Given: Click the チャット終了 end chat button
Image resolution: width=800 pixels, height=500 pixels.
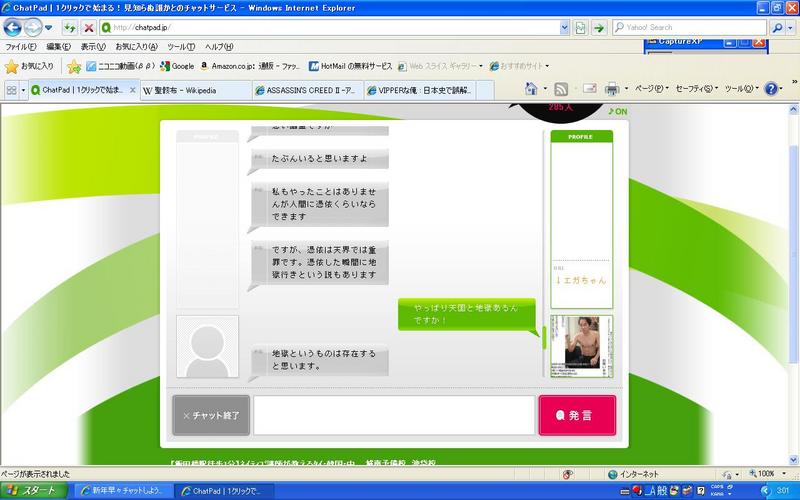Looking at the screenshot, I should [211, 415].
